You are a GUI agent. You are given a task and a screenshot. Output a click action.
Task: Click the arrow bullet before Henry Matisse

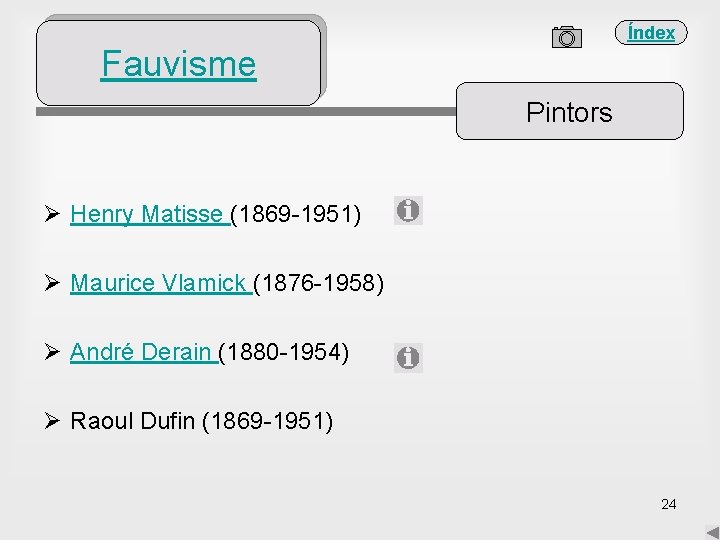(x=53, y=213)
